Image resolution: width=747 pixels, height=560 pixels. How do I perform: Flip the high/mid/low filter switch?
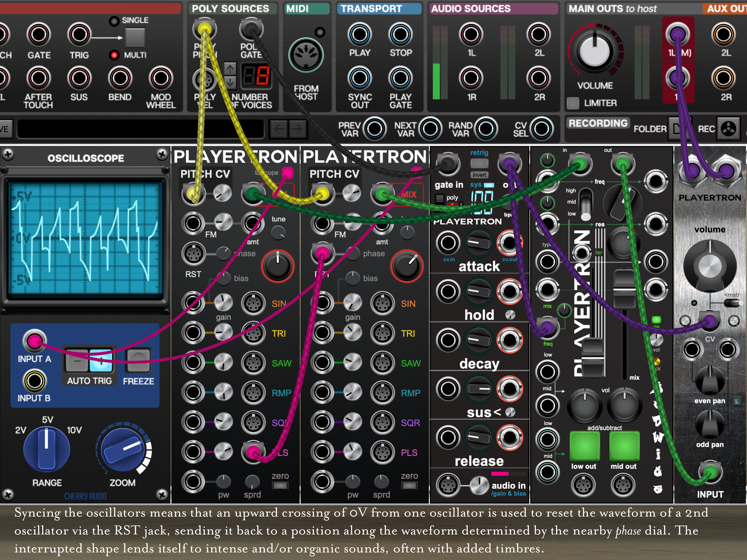click(586, 204)
